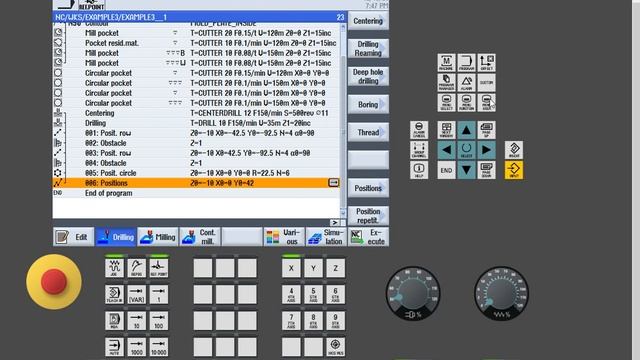The image size is (640, 360).
Task: Click the END key
Action: point(447,170)
